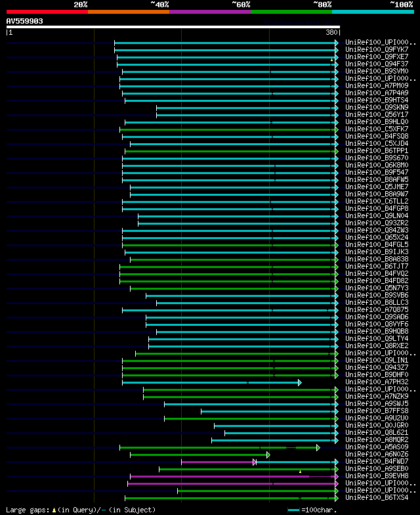The height and width of the screenshot is (515, 420).
Task: Click the purple ~60% identity legend segment
Action: [x=210, y=12]
